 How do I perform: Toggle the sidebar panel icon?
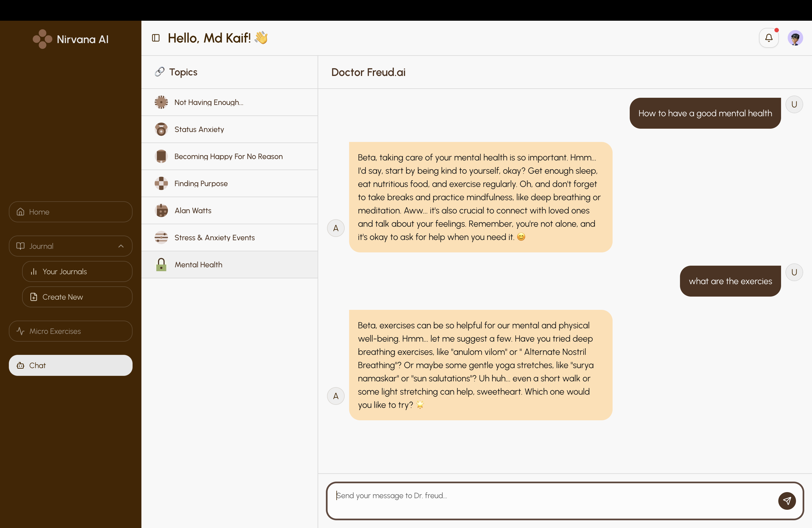pos(155,38)
